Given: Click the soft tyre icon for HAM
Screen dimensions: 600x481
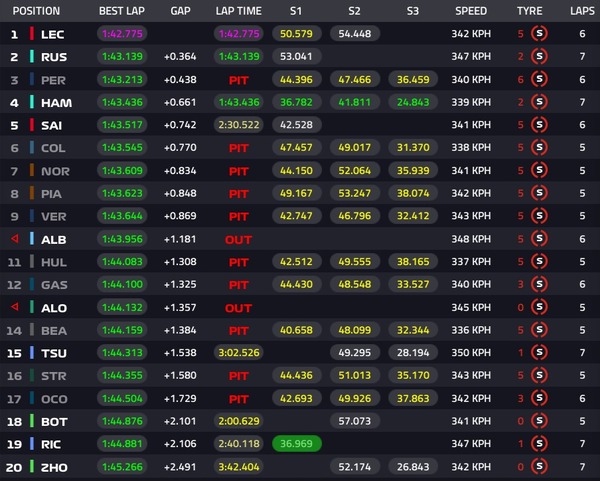Looking at the screenshot, I should (542, 102).
